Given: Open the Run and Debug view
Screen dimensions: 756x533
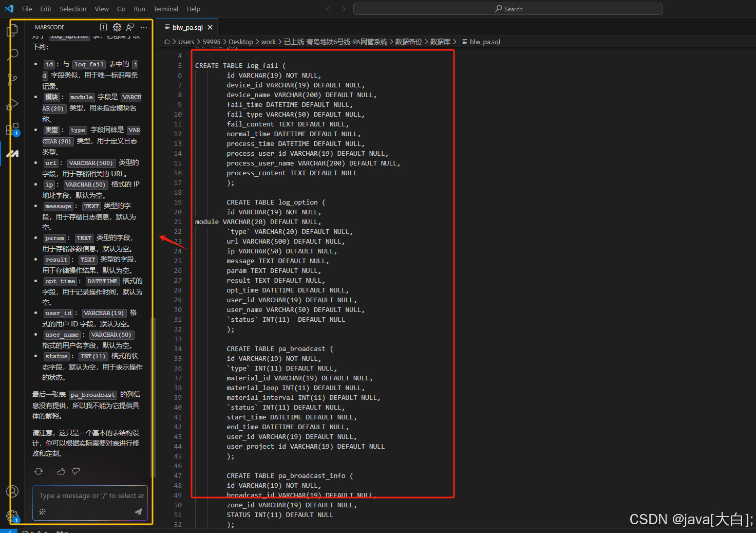Looking at the screenshot, I should tap(12, 104).
